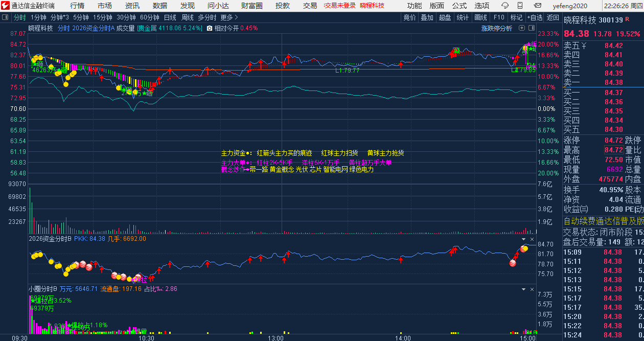Expand the 更多 period options

(229, 17)
